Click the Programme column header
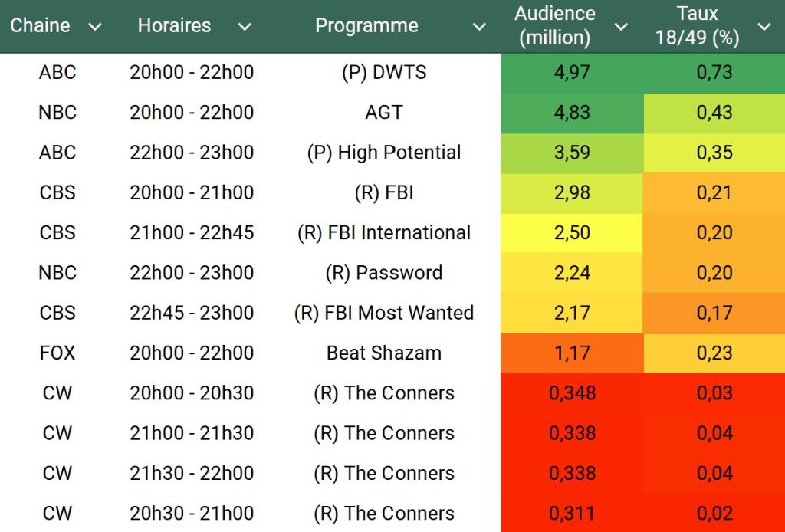The height and width of the screenshot is (532, 785). point(366,26)
